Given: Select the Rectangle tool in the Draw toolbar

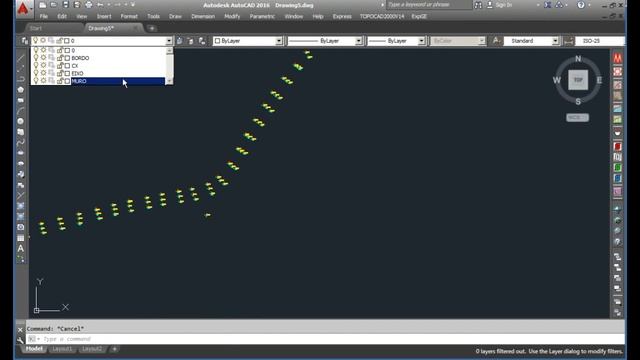Looking at the screenshot, I should click(x=21, y=100).
